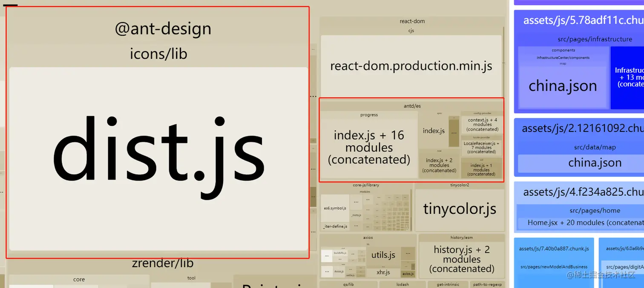
Task: Click the _meta.js block
Action: pyautogui.click(x=356, y=215)
